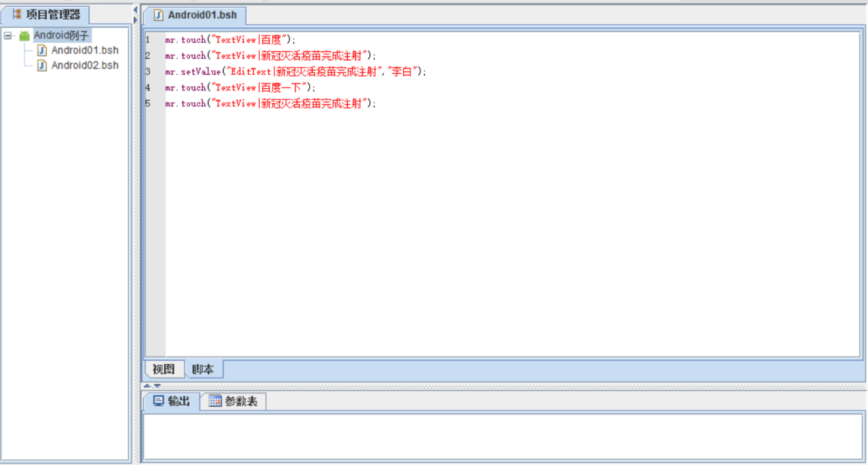Collapse the Android例子 tree node
This screenshot has width=868, height=465.
8,36
